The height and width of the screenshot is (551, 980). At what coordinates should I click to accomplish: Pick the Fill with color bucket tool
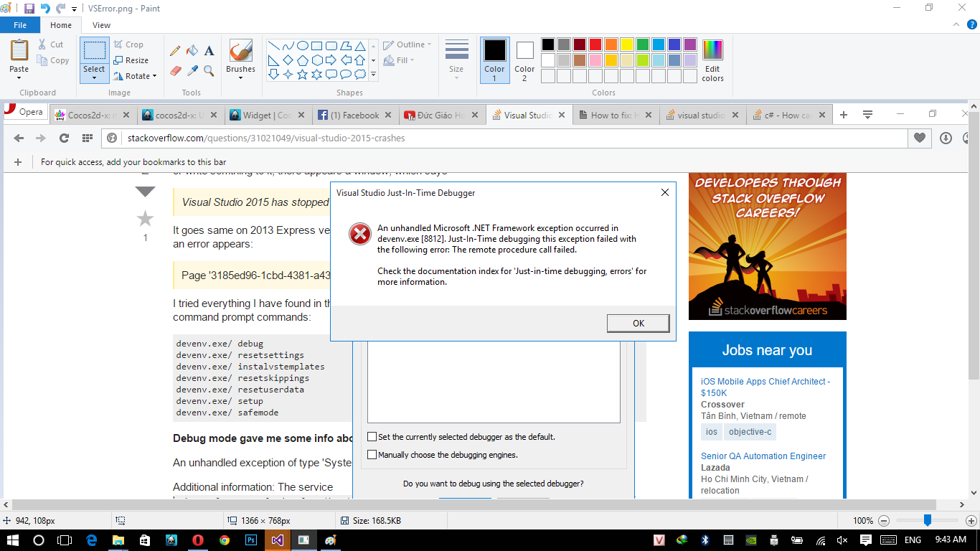tap(192, 51)
